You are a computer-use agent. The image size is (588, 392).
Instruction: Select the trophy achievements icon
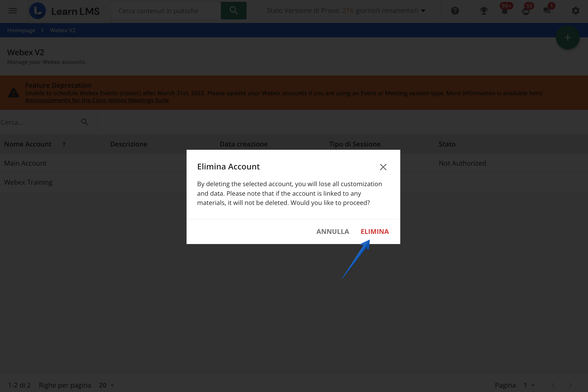pos(484,11)
